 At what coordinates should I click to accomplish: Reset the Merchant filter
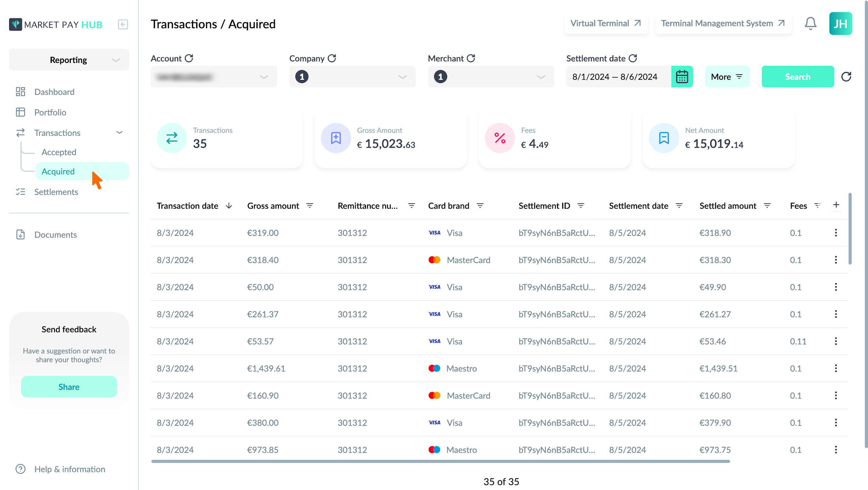[471, 58]
